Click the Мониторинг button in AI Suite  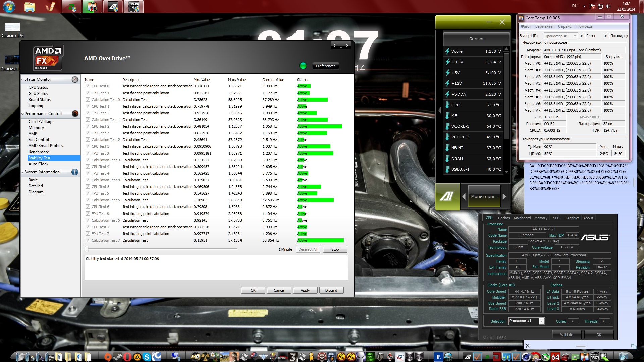pyautogui.click(x=484, y=197)
